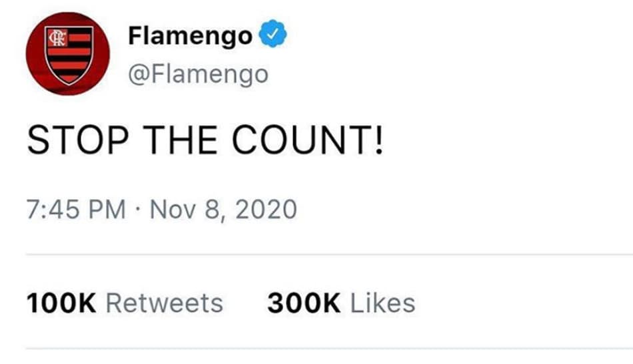
Task: Click empty space right of the tweet text
Action: tap(504, 140)
